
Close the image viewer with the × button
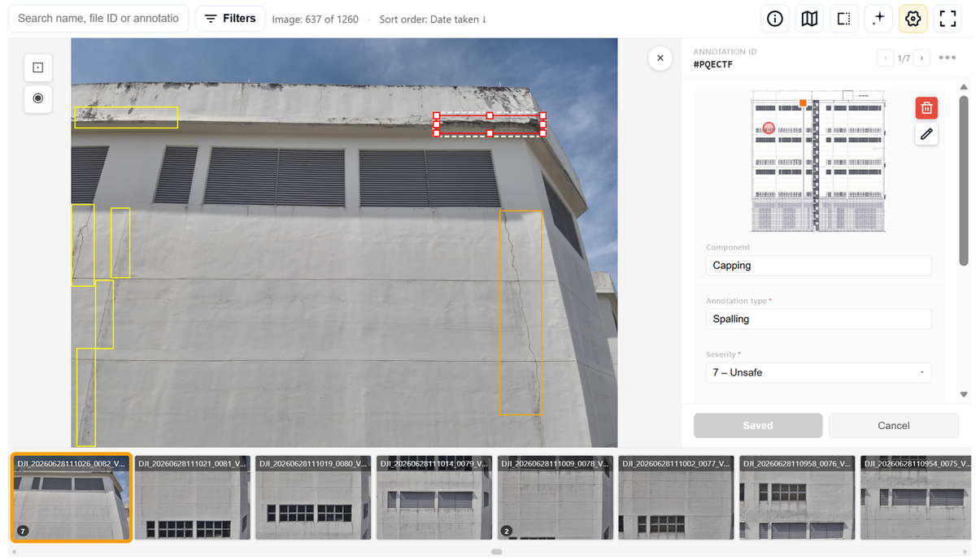(x=660, y=58)
